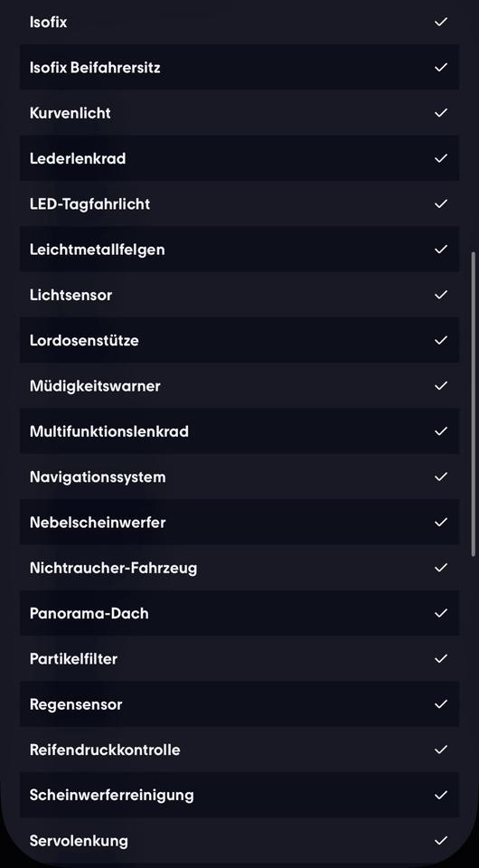Viewport: 479px width, 868px height.
Task: Click the Nichtraucher-Fahrzeug label
Action: click(x=113, y=568)
